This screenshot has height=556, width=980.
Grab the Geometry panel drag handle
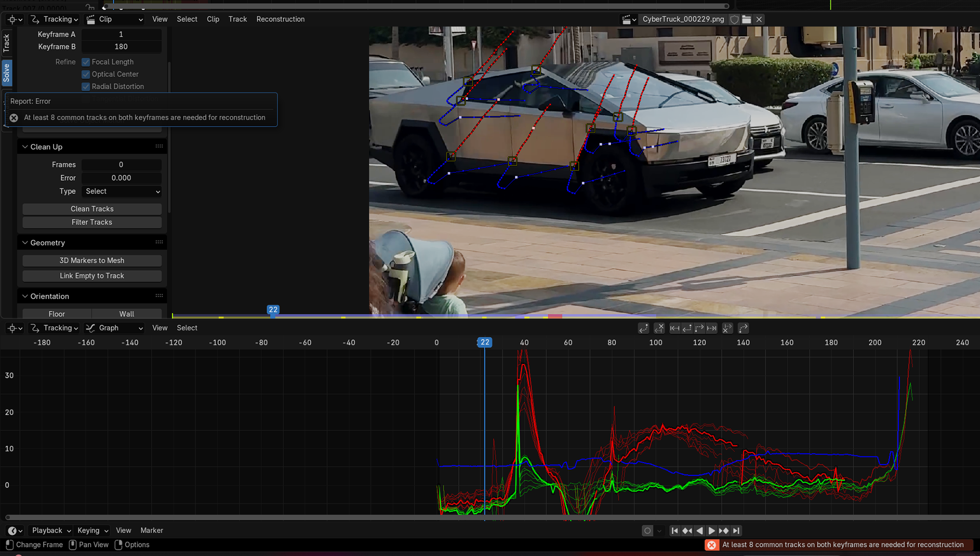click(x=159, y=242)
